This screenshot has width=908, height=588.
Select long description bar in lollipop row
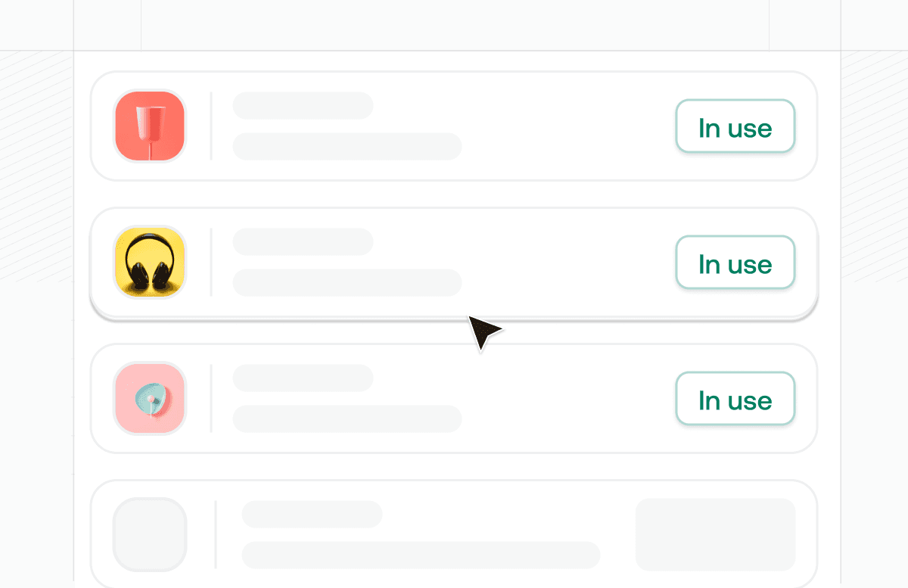click(x=347, y=418)
